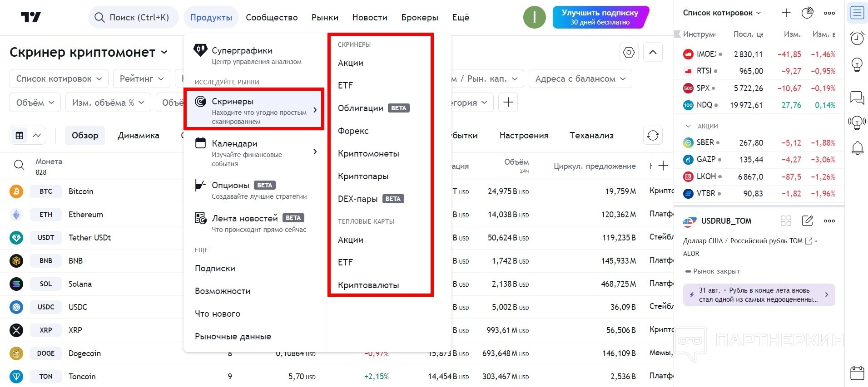Select the Bitcoin coin logo

[16, 191]
